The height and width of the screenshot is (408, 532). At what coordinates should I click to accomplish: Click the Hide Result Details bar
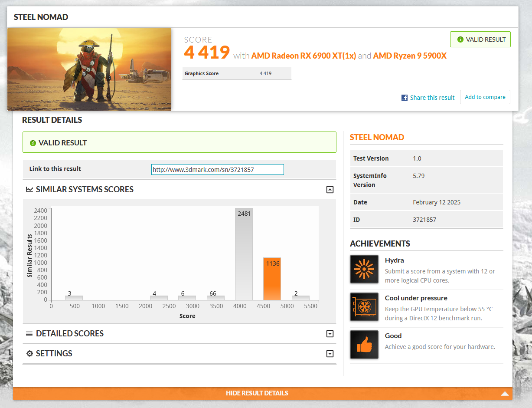(x=263, y=393)
